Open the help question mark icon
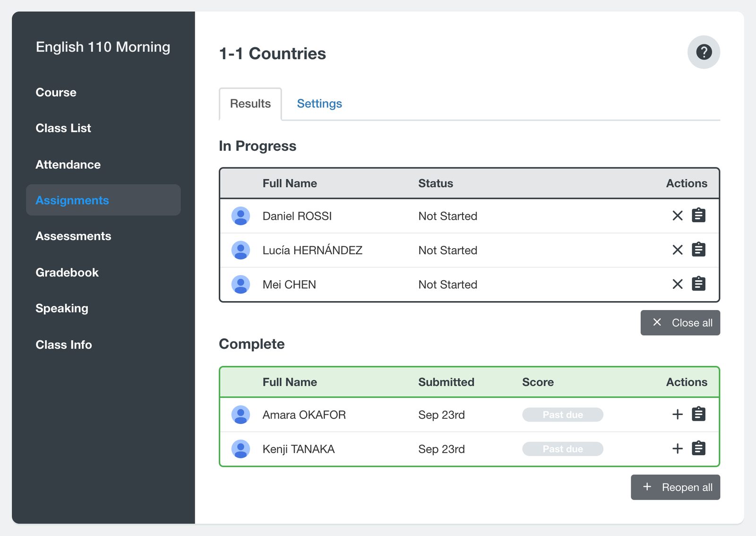This screenshot has height=536, width=756. (704, 52)
